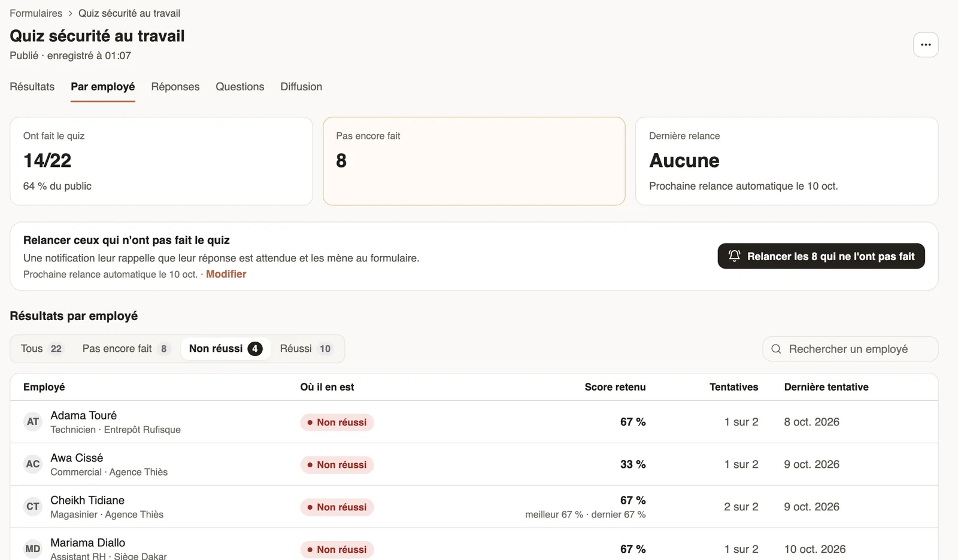This screenshot has width=958, height=560.
Task: Open Awa Cissé's name
Action: [77, 458]
